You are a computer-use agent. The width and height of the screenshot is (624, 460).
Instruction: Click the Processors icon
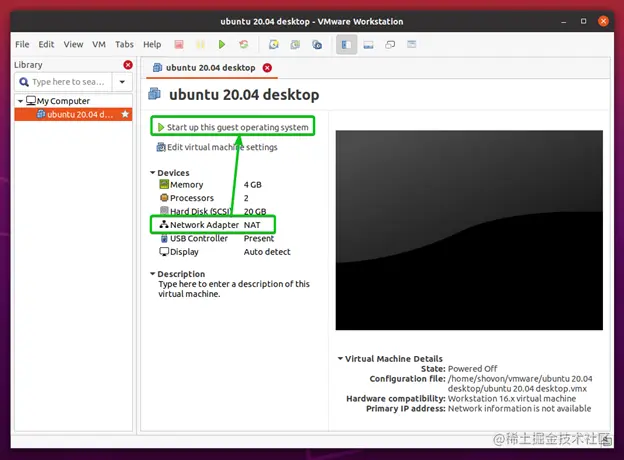click(x=164, y=198)
